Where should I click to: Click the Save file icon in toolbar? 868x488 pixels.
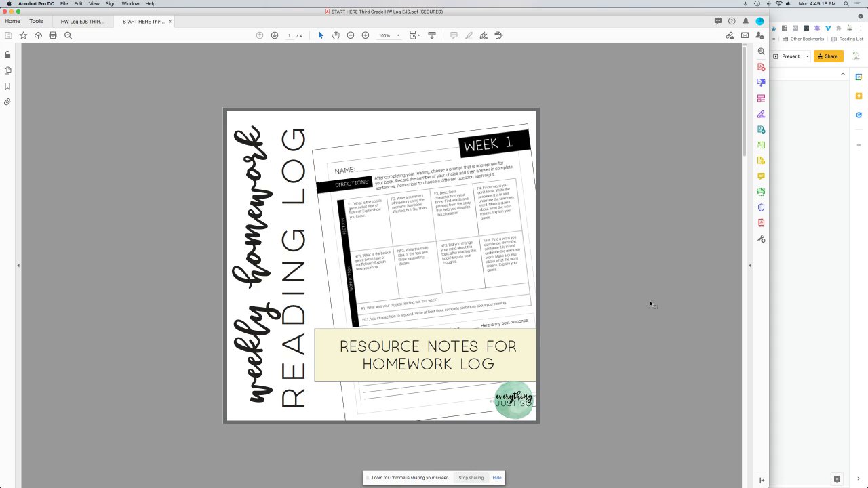8,35
